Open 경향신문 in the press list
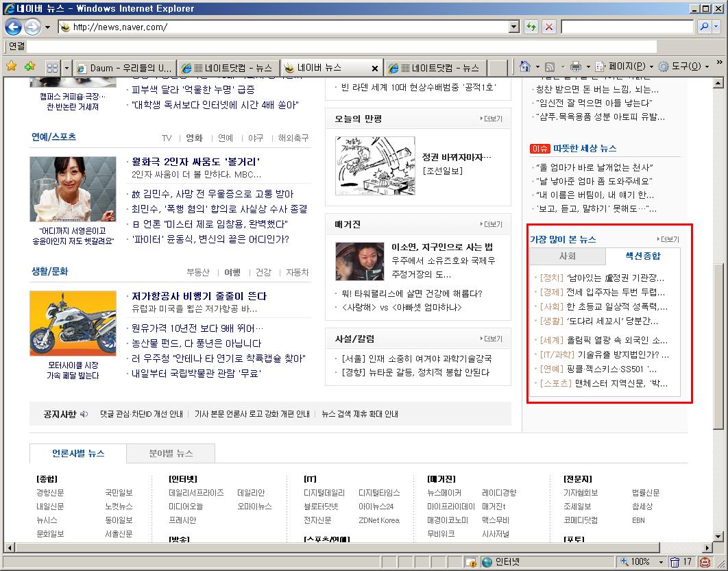 (x=50, y=493)
